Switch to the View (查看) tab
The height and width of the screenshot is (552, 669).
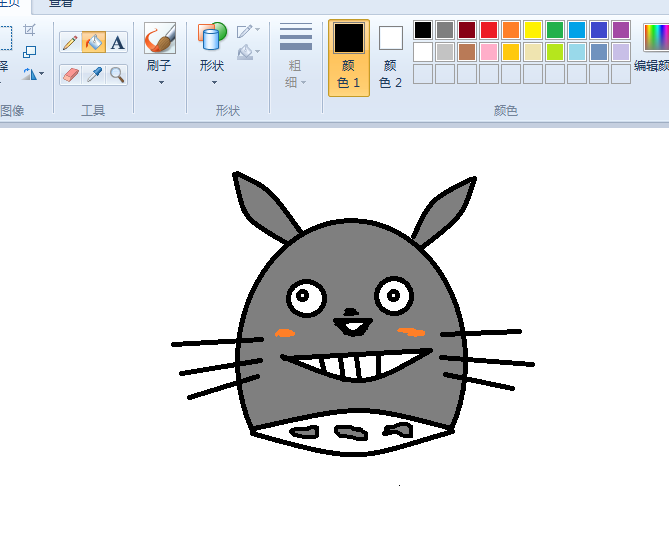click(x=61, y=4)
